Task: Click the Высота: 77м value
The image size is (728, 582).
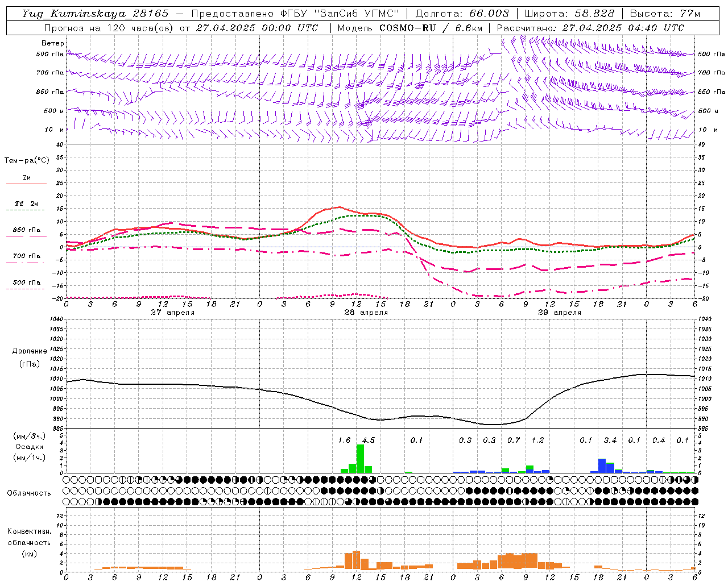Action: pyautogui.click(x=665, y=14)
